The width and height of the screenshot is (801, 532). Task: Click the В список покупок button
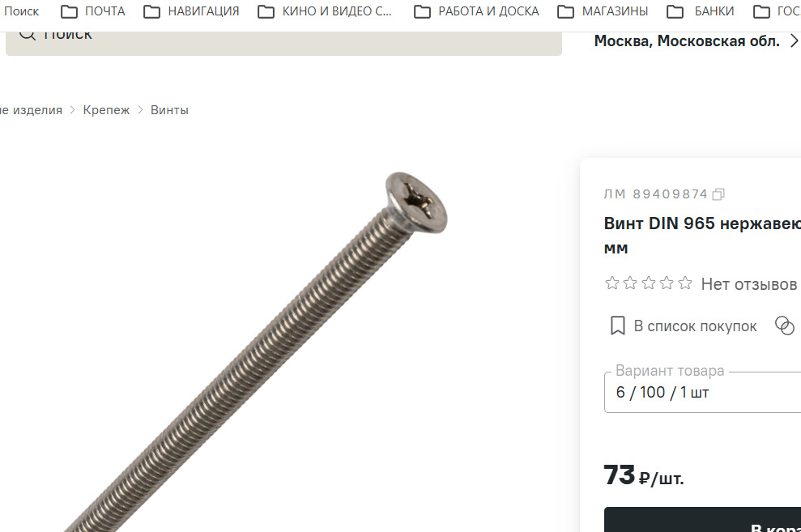click(684, 326)
